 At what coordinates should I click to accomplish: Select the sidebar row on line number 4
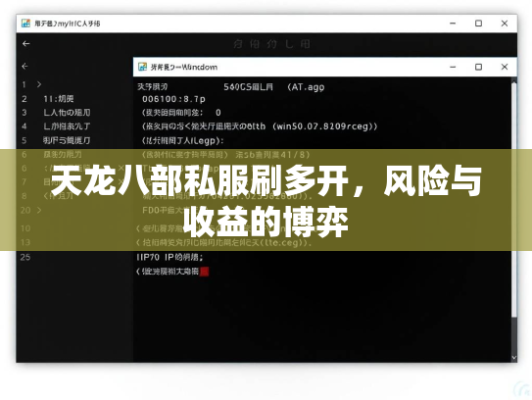pyautogui.click(x=67, y=126)
